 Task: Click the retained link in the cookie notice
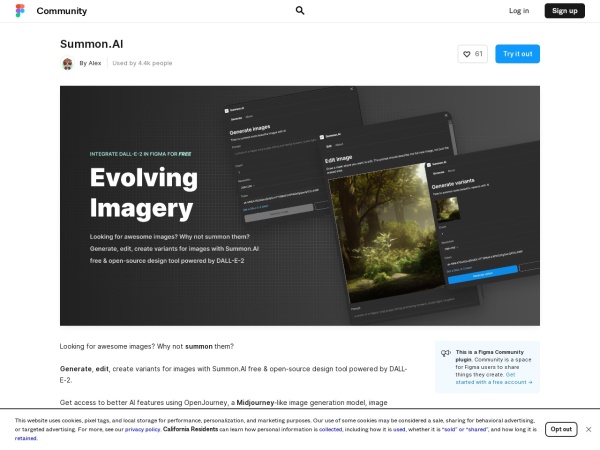(x=26, y=437)
